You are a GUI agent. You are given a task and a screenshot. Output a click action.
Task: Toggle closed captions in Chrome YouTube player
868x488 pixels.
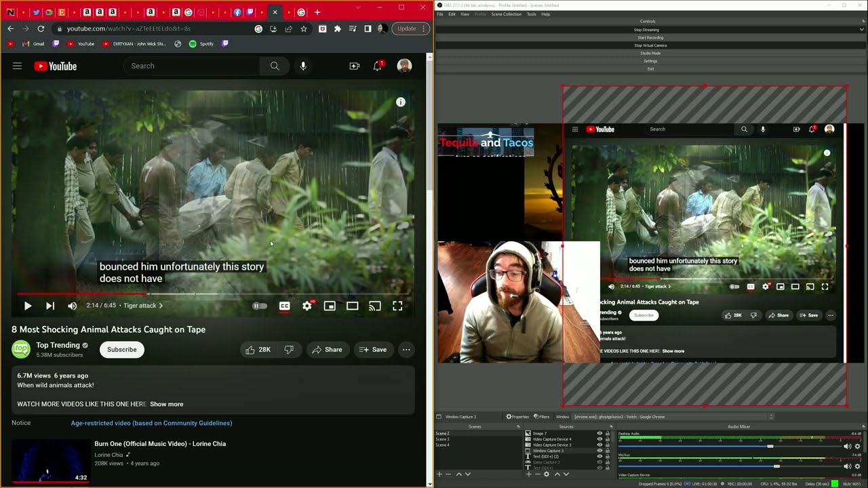tap(285, 306)
